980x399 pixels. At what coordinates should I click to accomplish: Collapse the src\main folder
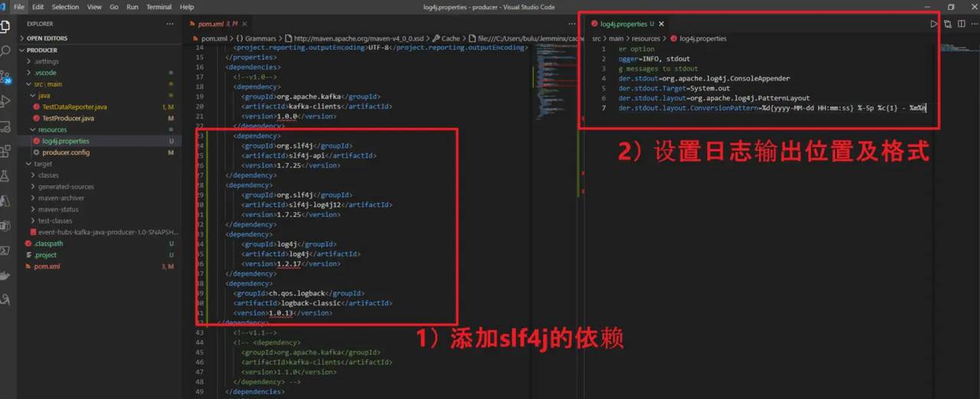(x=98, y=84)
